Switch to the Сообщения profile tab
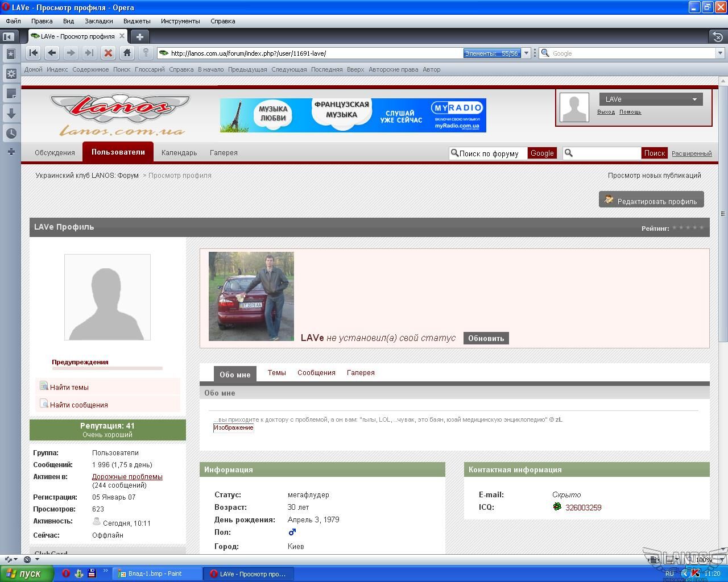Screen dimensions: 728x582 tap(316, 373)
